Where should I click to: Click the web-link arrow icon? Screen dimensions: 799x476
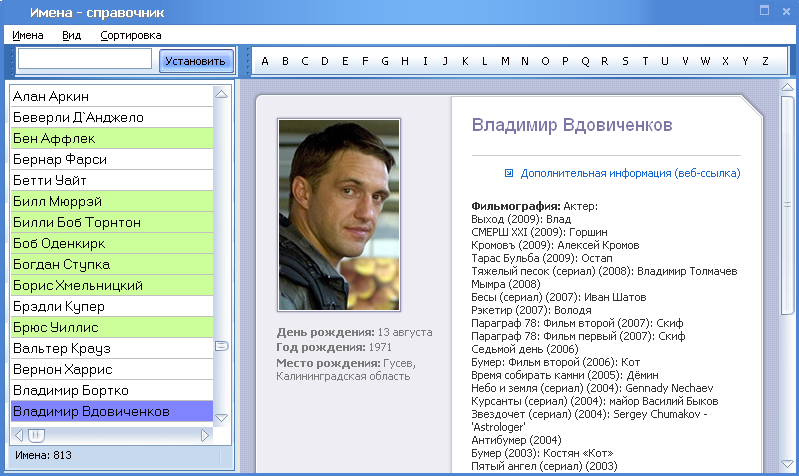click(x=509, y=173)
